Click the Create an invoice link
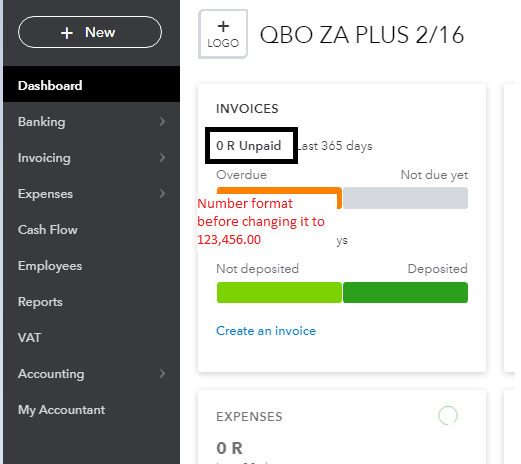 click(266, 331)
